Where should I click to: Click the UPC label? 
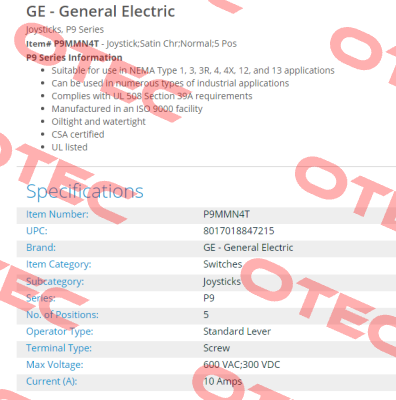pyautogui.click(x=37, y=231)
